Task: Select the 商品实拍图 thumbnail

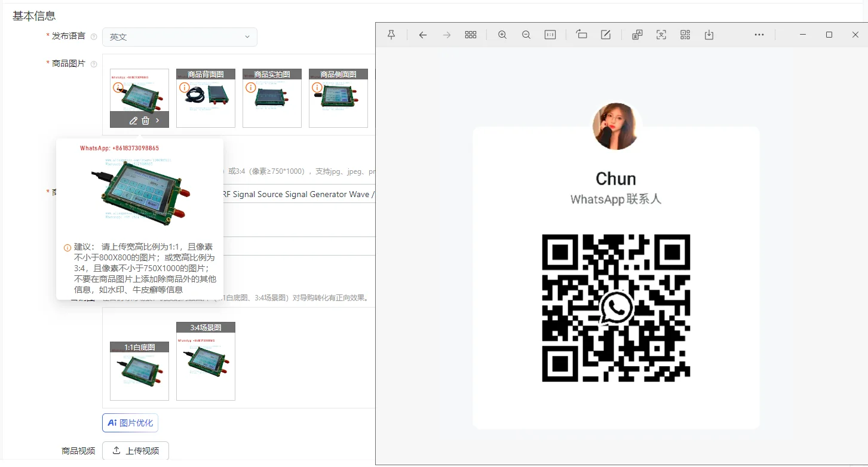Action: coord(272,98)
